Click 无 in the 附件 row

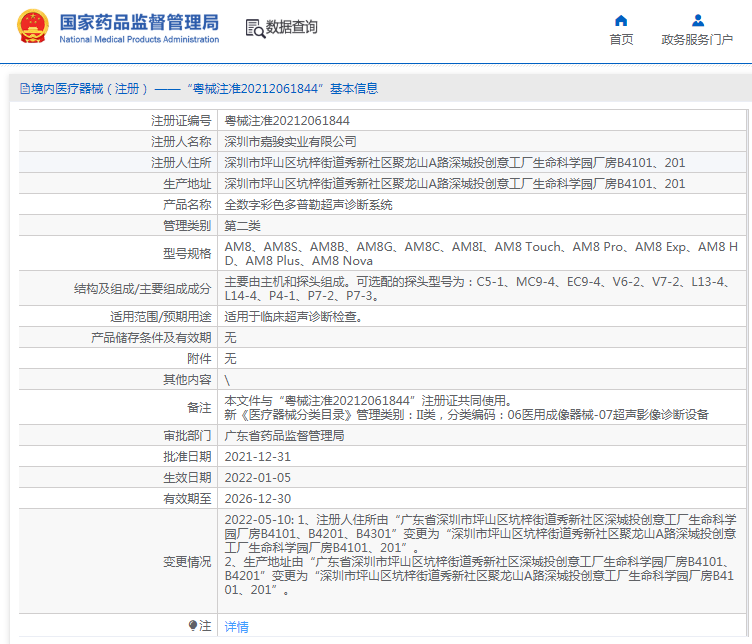click(x=230, y=359)
